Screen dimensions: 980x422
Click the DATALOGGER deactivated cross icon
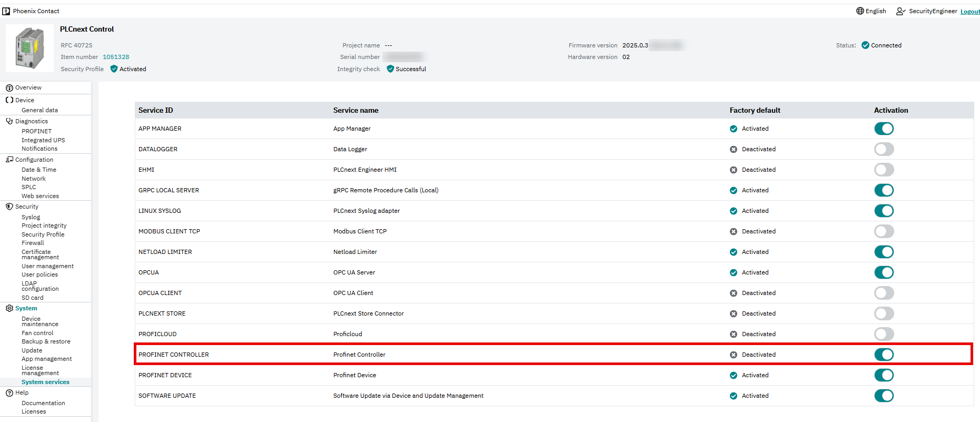point(734,150)
